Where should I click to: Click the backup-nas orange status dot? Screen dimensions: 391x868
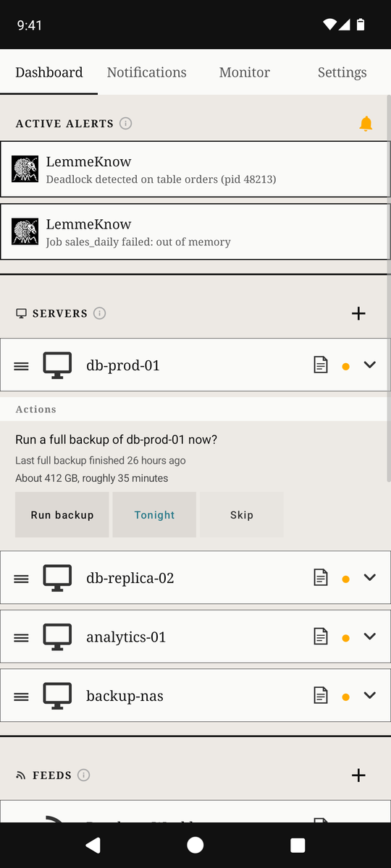click(345, 697)
